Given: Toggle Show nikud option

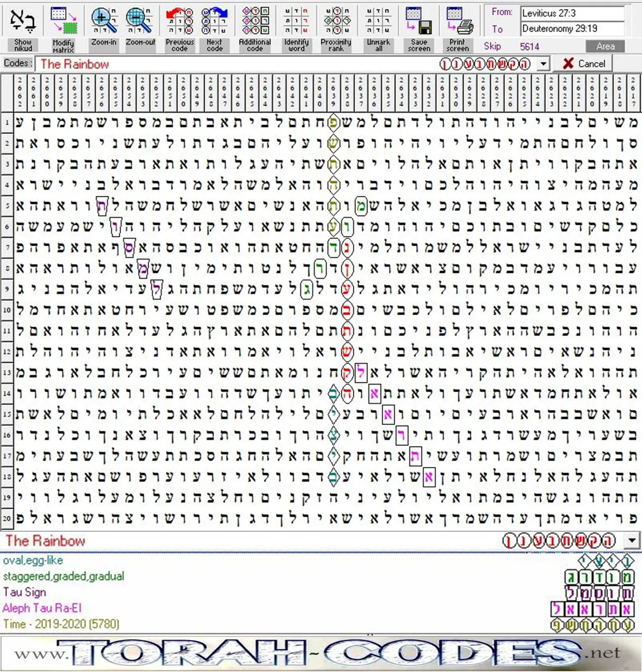Looking at the screenshot, I should click(x=23, y=28).
